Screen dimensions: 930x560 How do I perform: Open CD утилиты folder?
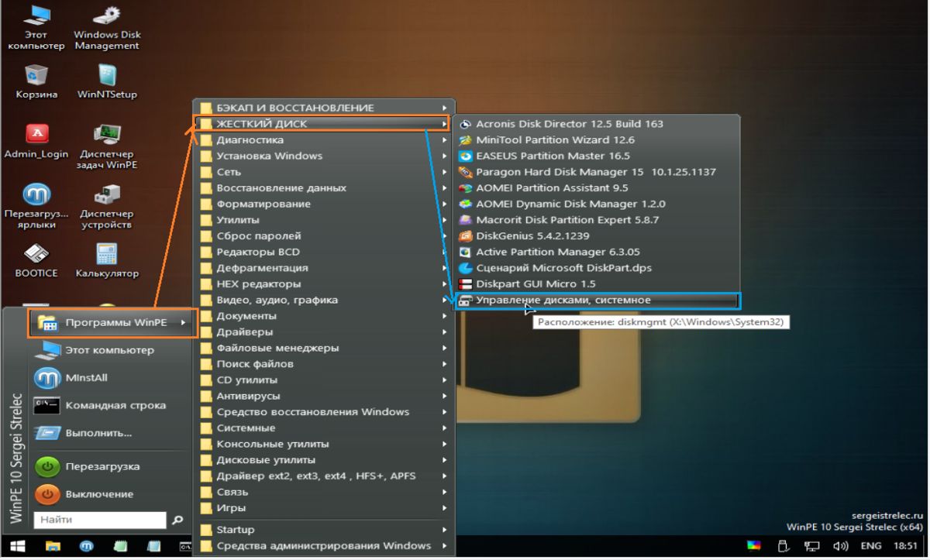[322, 380]
